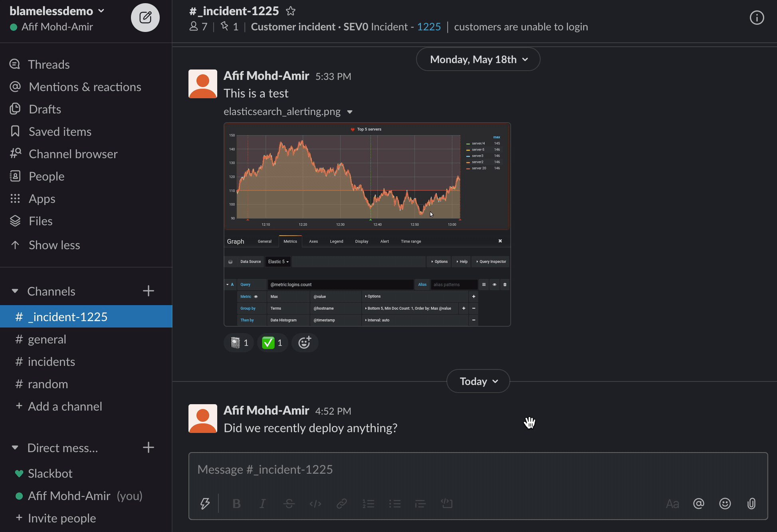Image resolution: width=777 pixels, height=532 pixels.
Task: Open the Monday, May 18th date dropdown
Action: (478, 60)
